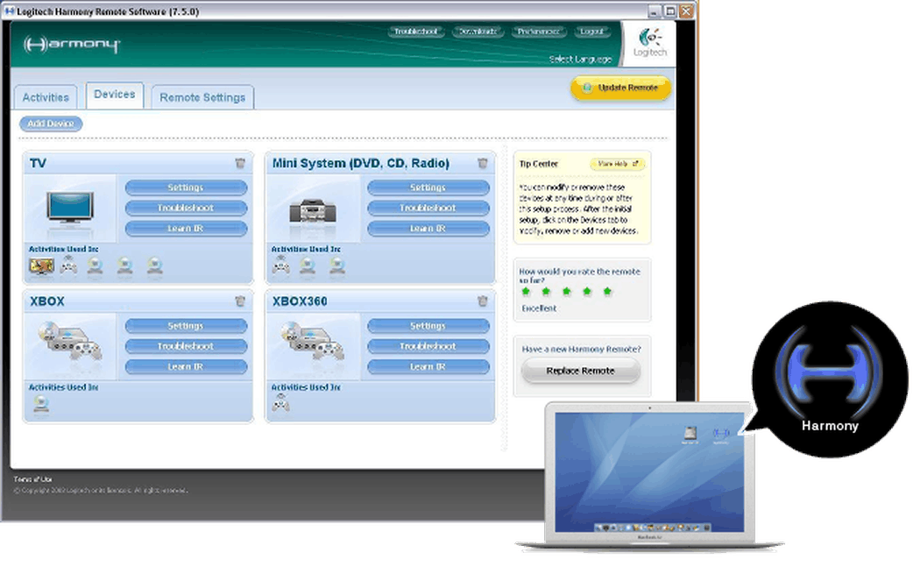The width and height of the screenshot is (913, 588).
Task: Click the yellow Update Remote button
Action: click(x=620, y=88)
